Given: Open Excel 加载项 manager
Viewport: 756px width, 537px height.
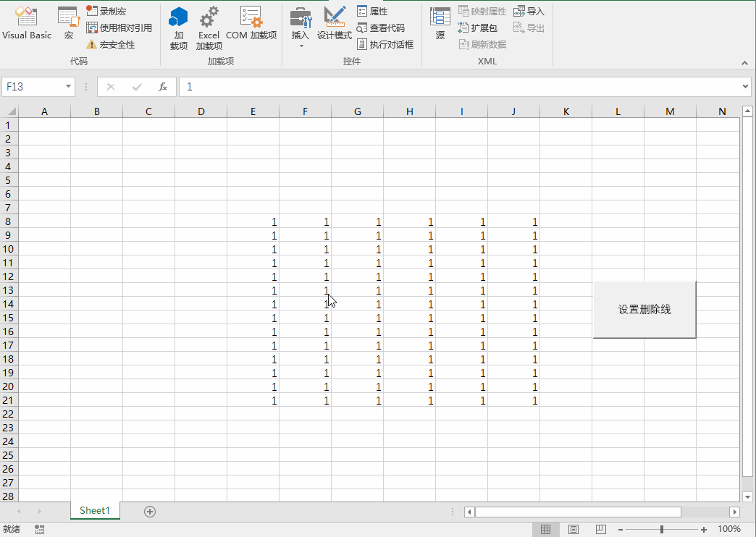Looking at the screenshot, I should point(209,28).
